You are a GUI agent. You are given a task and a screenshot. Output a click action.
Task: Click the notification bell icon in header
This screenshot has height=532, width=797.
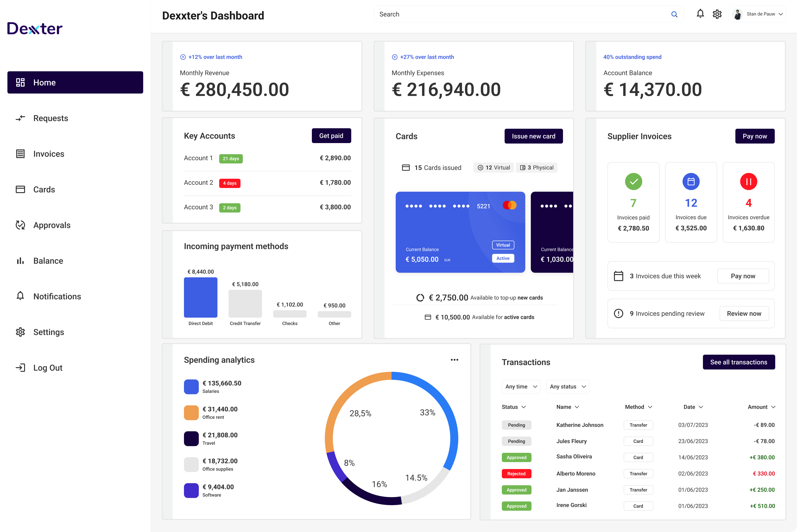pos(700,14)
